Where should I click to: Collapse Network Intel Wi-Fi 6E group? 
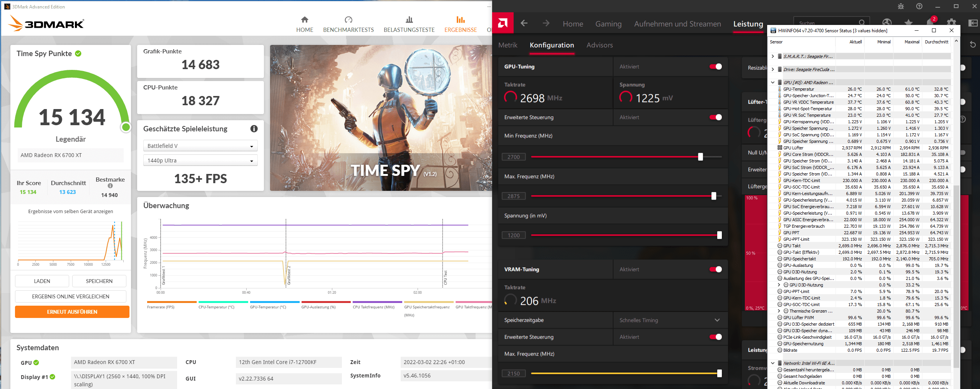773,363
